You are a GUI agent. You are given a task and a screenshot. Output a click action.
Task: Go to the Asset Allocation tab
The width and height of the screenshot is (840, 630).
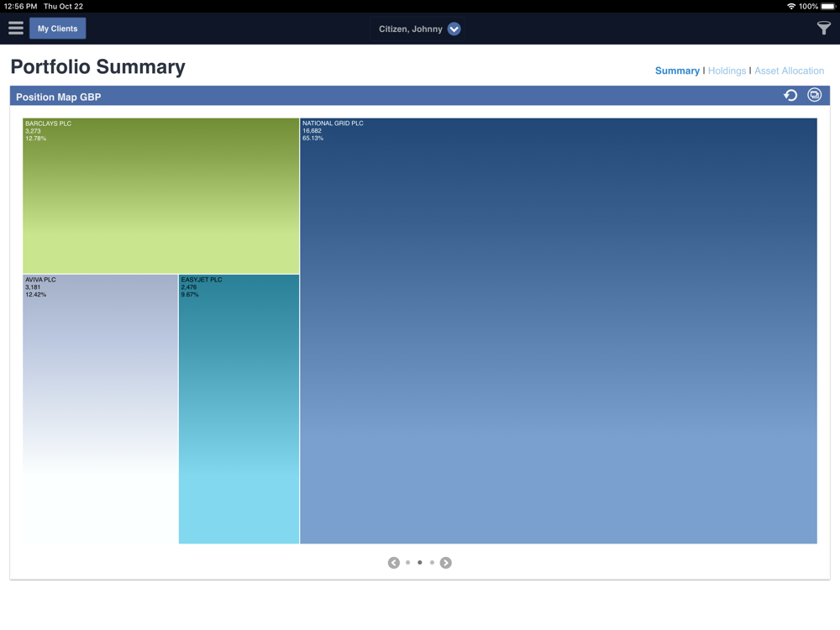(789, 71)
